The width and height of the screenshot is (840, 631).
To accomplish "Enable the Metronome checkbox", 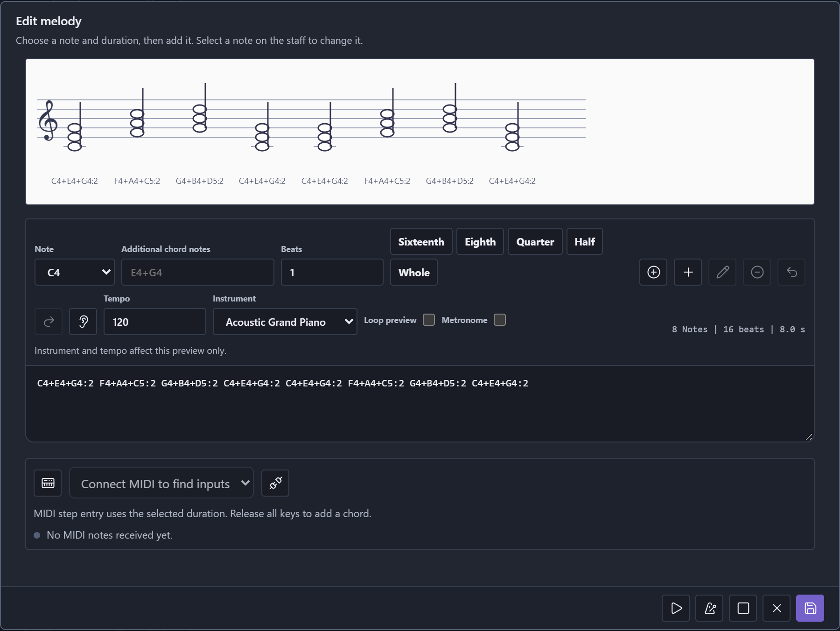I will pyautogui.click(x=500, y=320).
